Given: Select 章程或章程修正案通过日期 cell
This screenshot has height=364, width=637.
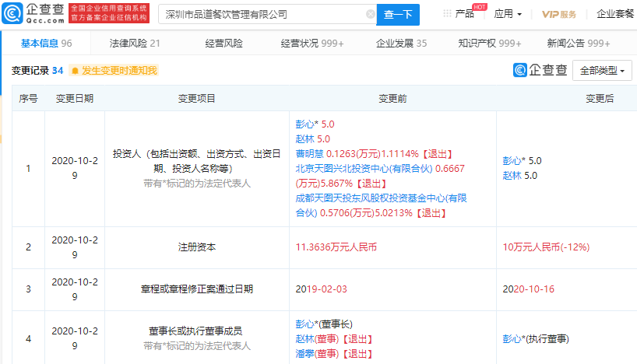Looking at the screenshot, I should [x=196, y=289].
